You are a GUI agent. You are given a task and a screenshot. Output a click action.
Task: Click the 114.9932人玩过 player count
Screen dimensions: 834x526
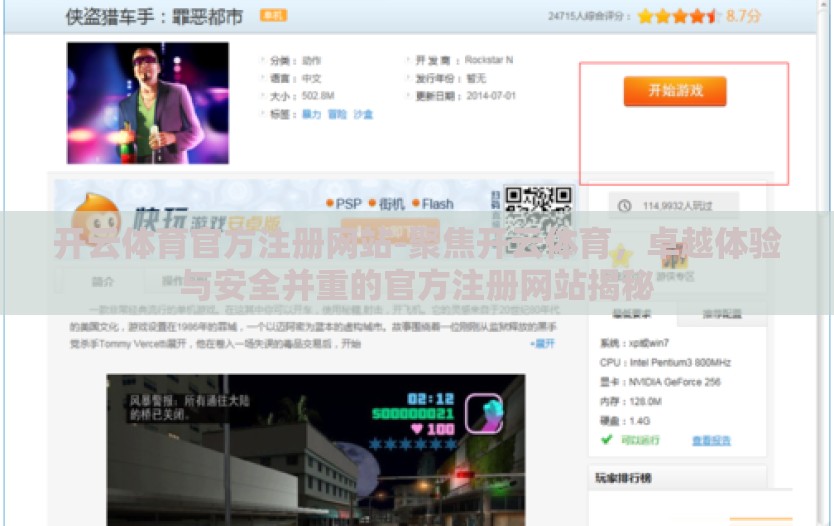pyautogui.click(x=677, y=206)
